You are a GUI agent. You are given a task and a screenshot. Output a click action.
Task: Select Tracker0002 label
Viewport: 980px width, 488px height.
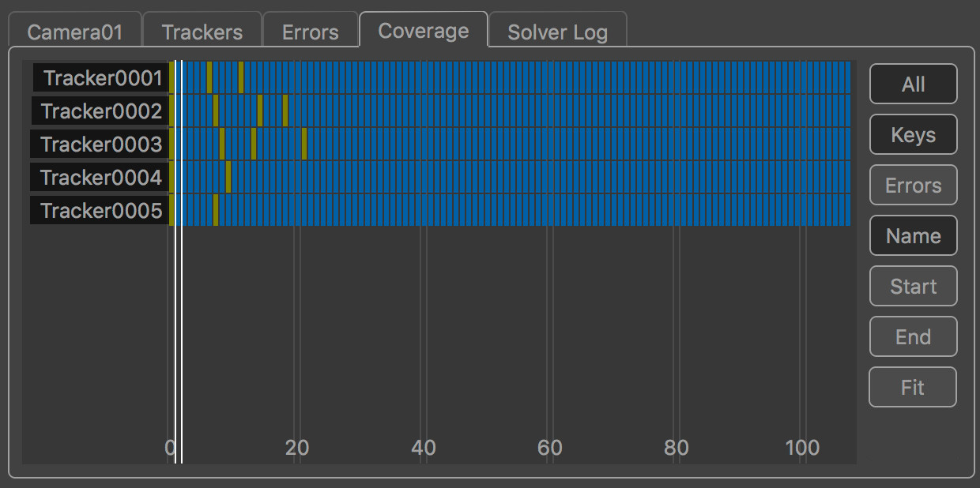click(x=100, y=111)
